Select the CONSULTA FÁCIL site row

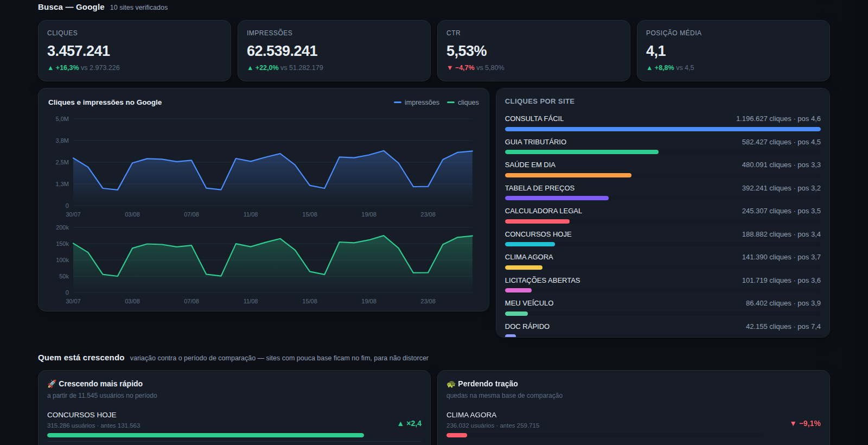point(662,123)
